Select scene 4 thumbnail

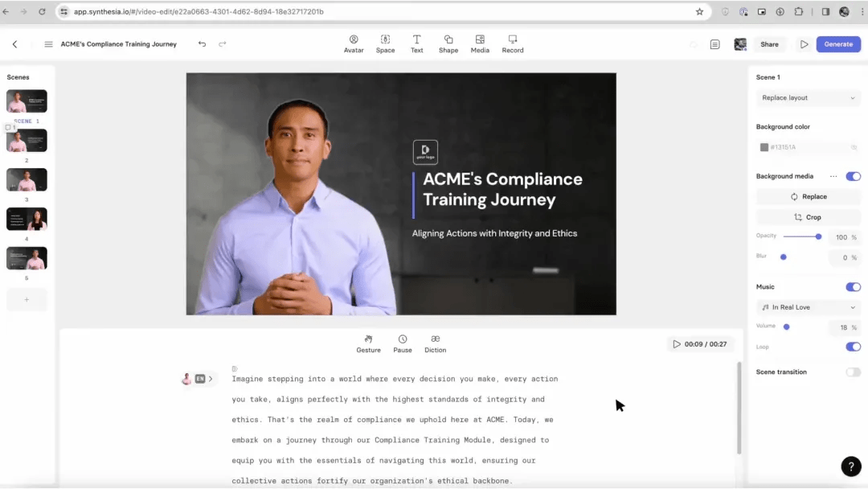27,220
